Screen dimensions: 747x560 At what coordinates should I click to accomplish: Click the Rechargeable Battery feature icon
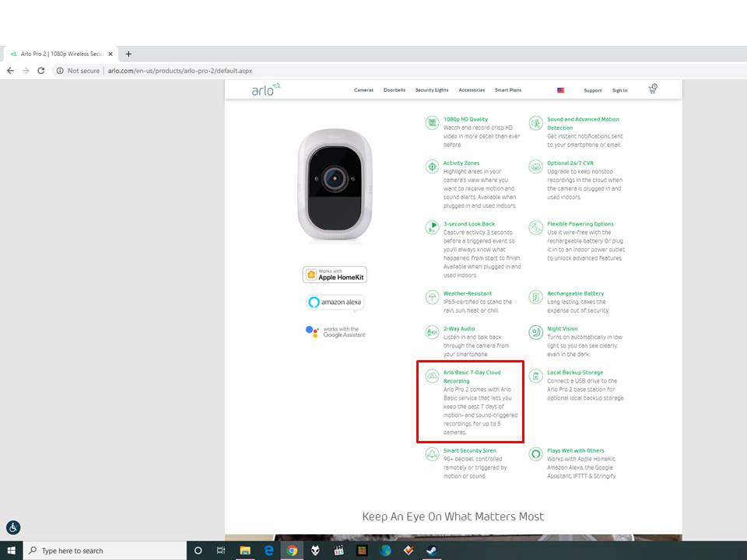coord(535,297)
